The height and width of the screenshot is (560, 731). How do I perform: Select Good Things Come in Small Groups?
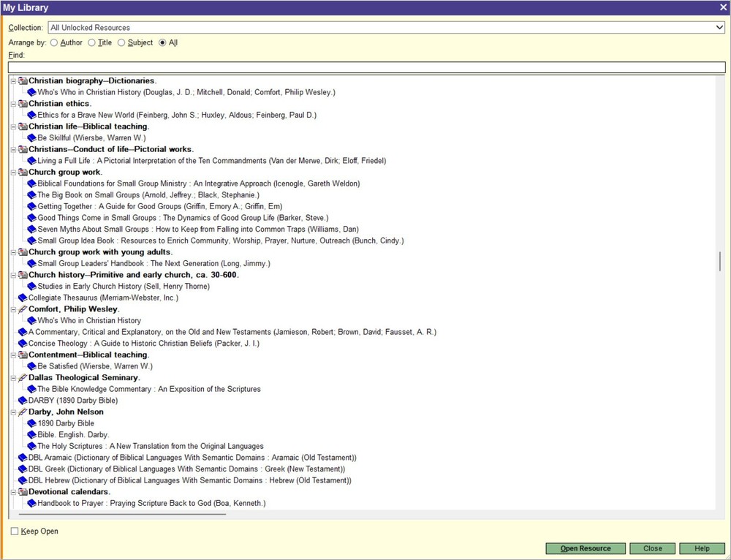(183, 218)
